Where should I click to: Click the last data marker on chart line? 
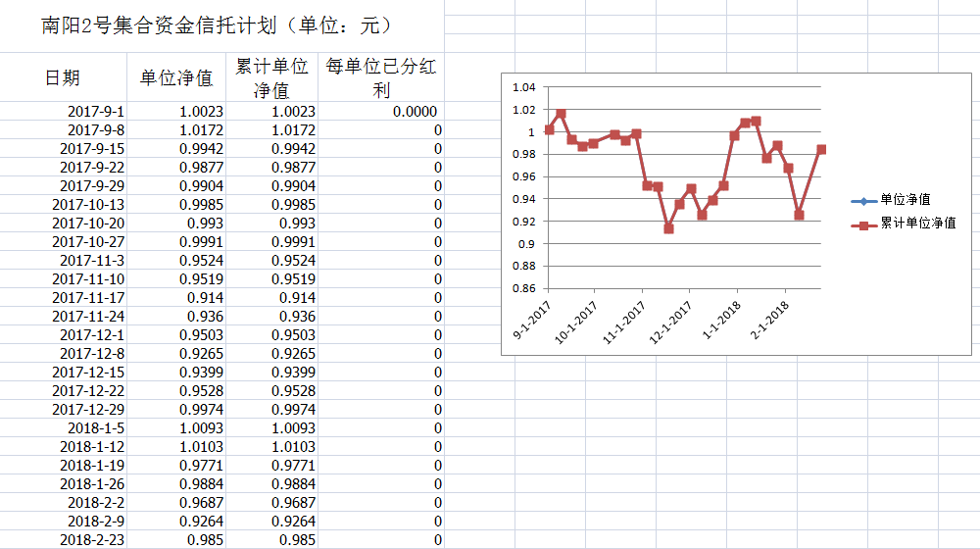pyautogui.click(x=821, y=150)
